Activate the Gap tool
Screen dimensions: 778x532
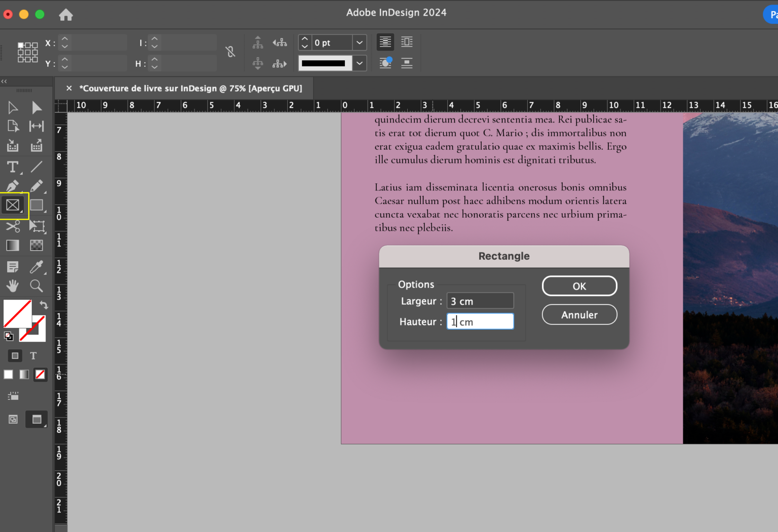pos(36,126)
